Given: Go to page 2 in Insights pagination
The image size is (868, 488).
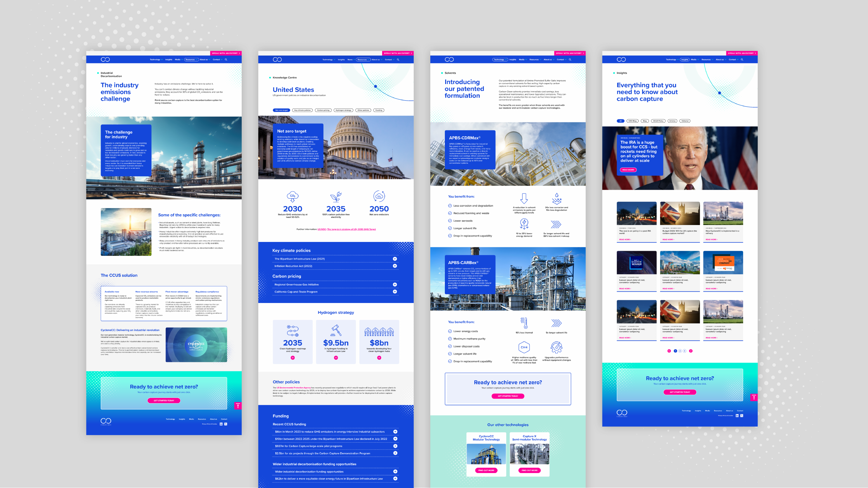Looking at the screenshot, I should [x=680, y=351].
